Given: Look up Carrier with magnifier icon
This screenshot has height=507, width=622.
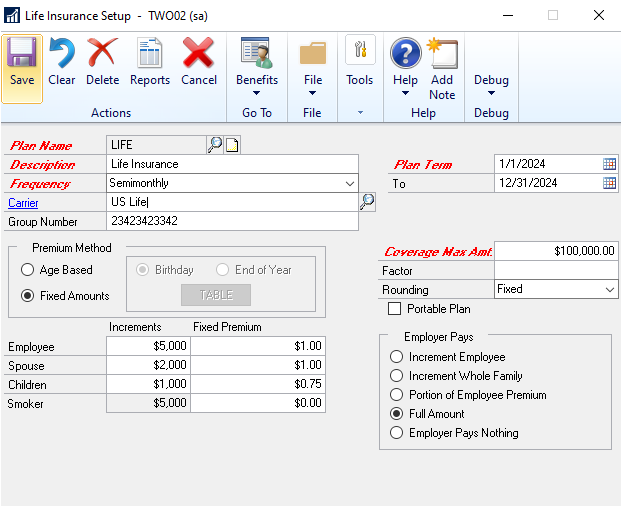Looking at the screenshot, I should click(x=367, y=202).
